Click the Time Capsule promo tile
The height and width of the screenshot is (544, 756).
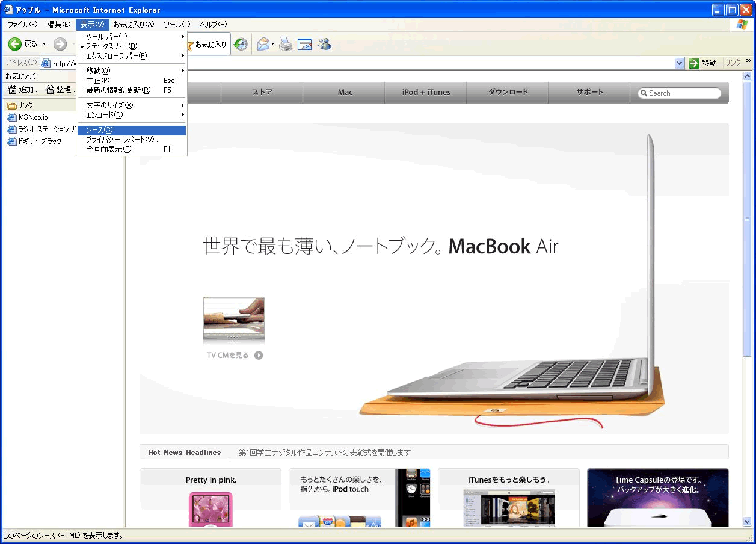(x=658, y=498)
